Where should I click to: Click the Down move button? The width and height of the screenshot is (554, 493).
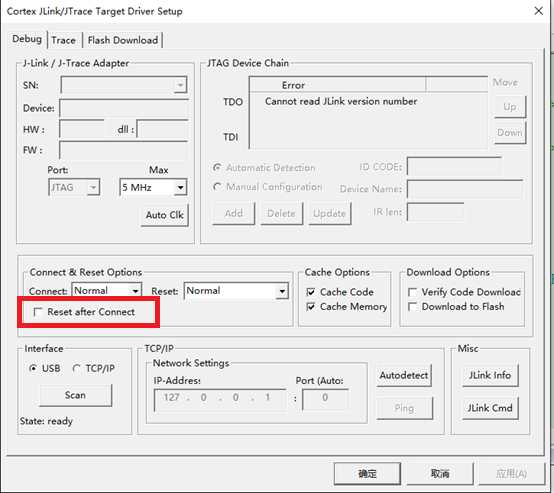tap(510, 133)
